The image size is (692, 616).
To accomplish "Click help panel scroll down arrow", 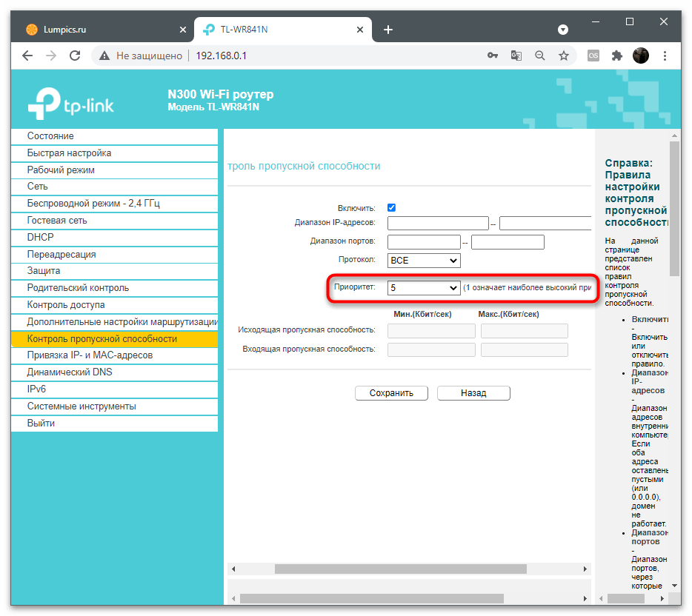I will pos(674,586).
